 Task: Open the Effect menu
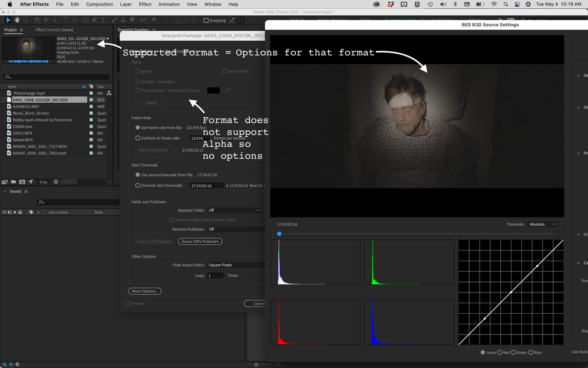145,4
